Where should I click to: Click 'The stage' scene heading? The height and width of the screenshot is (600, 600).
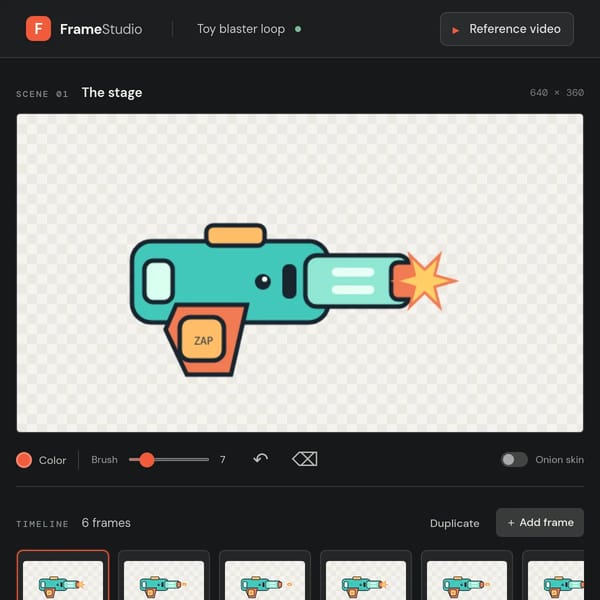click(x=112, y=93)
